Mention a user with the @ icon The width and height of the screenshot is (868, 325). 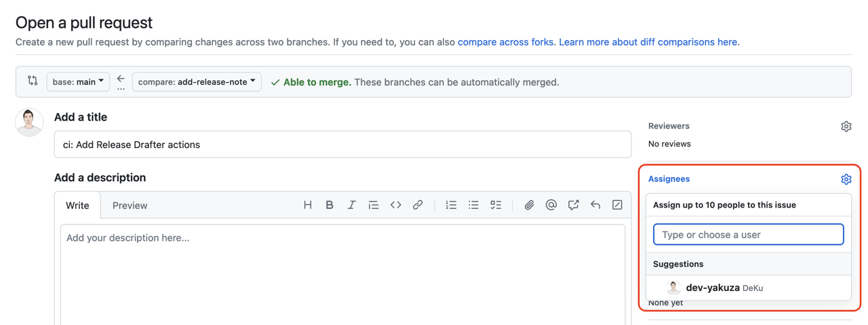pyautogui.click(x=551, y=205)
